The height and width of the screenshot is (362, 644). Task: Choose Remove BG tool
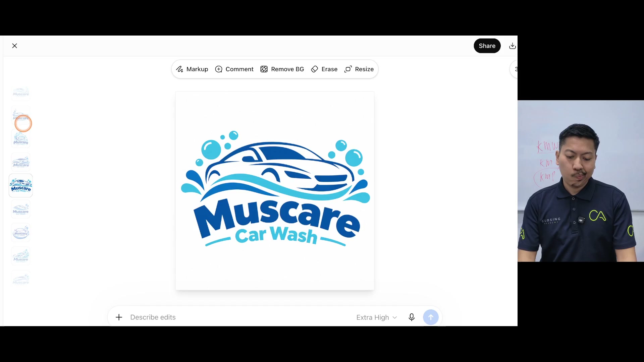[282, 69]
